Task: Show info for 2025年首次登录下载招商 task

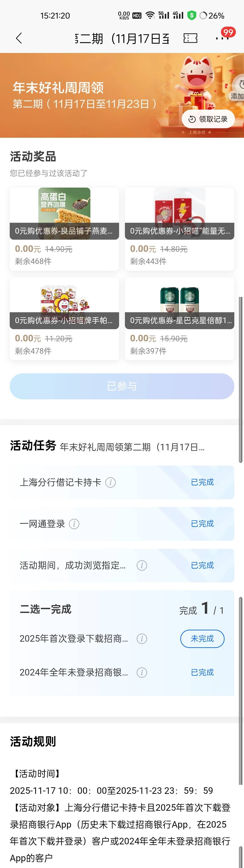Action: click(x=142, y=638)
